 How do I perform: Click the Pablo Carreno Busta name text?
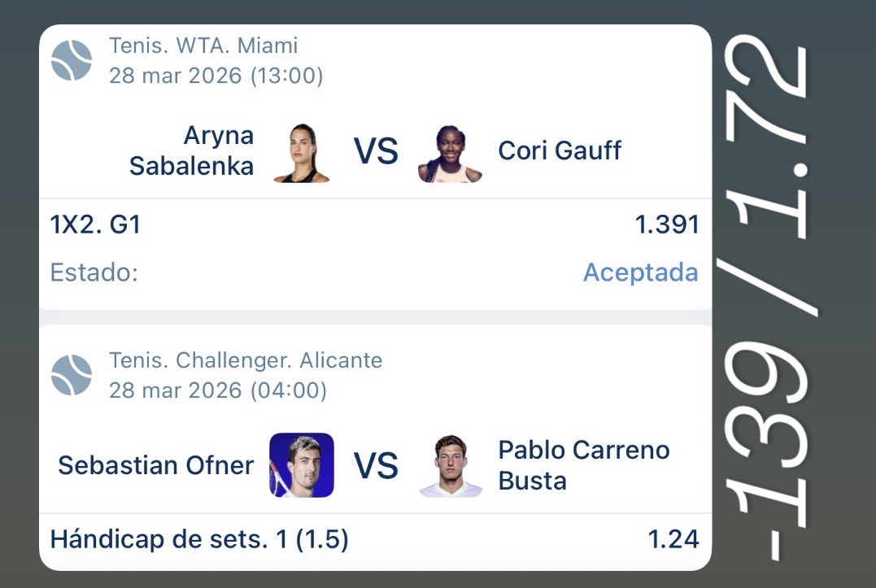[x=583, y=465]
